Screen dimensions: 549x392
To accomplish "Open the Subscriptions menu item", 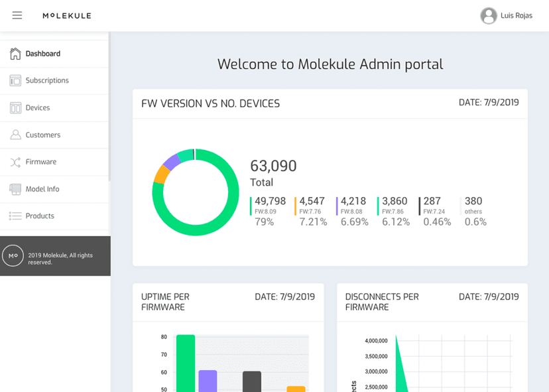I will tap(54, 80).
